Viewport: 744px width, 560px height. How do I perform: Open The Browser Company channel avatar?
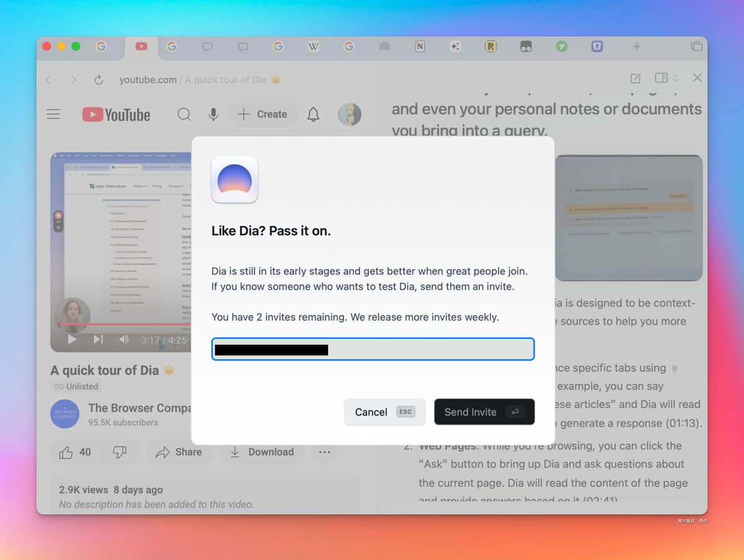point(65,414)
